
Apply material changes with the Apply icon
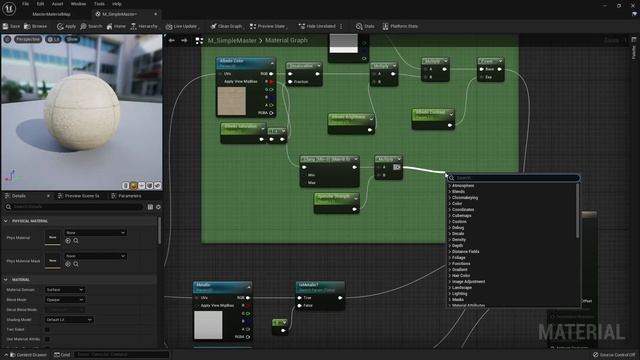point(66,26)
